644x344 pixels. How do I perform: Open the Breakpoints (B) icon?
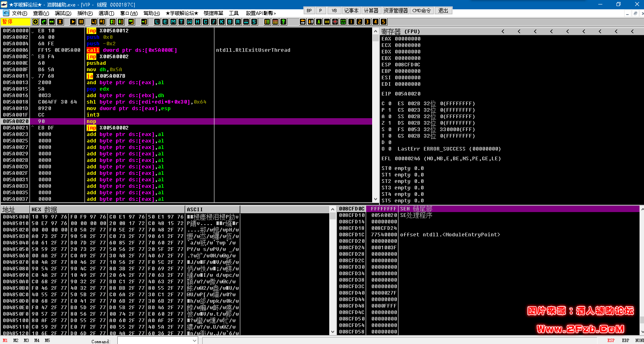[x=230, y=22]
